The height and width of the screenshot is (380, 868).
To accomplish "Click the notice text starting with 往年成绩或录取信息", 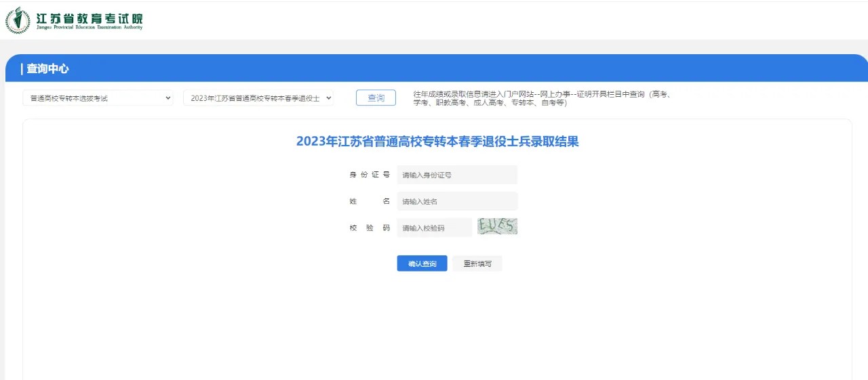I will coord(542,98).
